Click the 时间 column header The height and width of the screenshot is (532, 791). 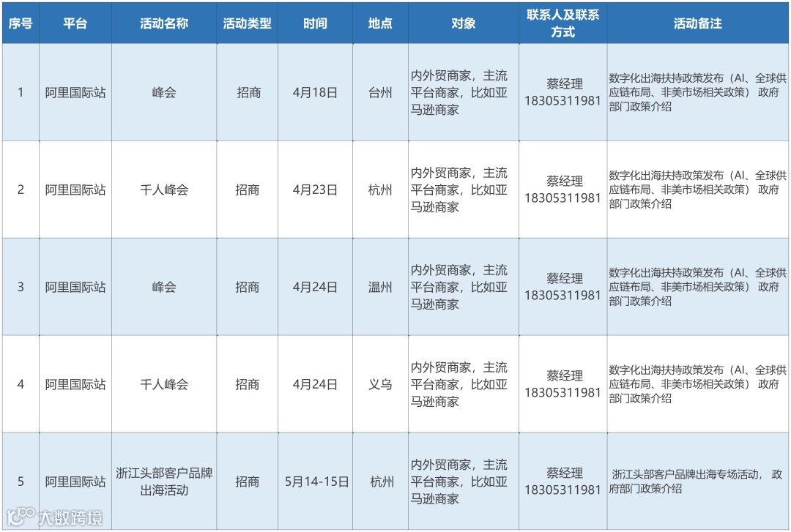tap(315, 23)
